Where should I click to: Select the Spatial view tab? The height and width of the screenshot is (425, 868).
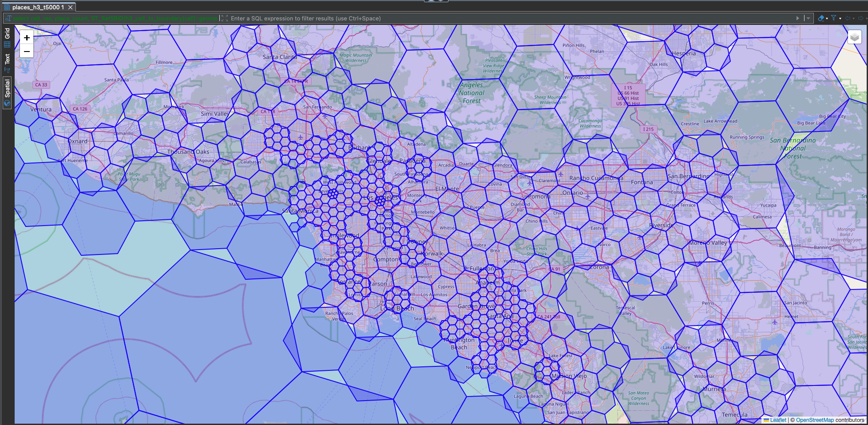pyautogui.click(x=7, y=92)
